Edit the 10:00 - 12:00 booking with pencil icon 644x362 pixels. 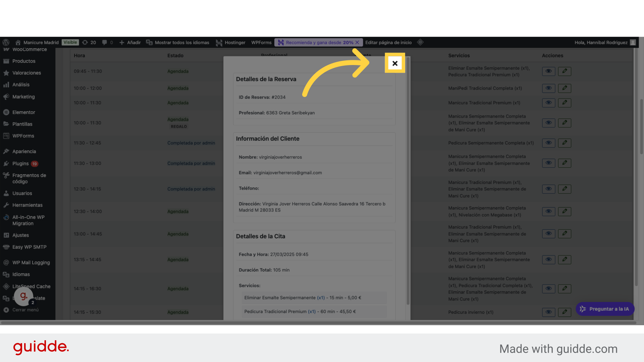[x=565, y=88]
